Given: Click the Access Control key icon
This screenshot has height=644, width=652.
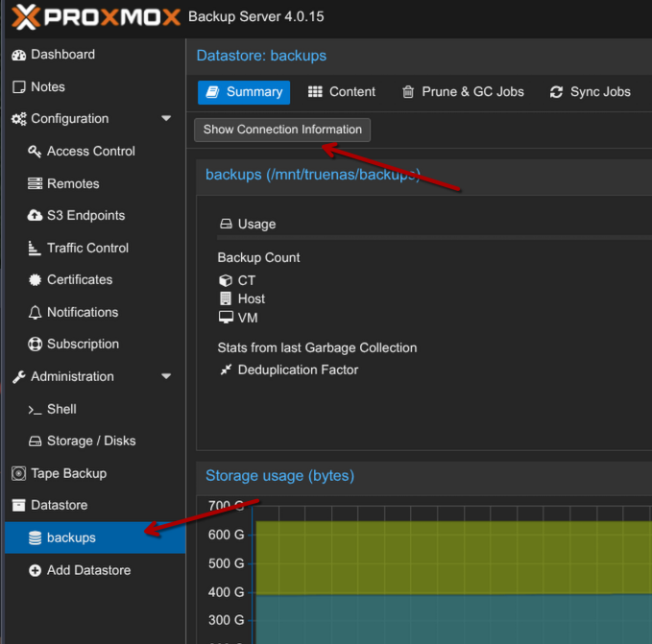Looking at the screenshot, I should click(36, 152).
